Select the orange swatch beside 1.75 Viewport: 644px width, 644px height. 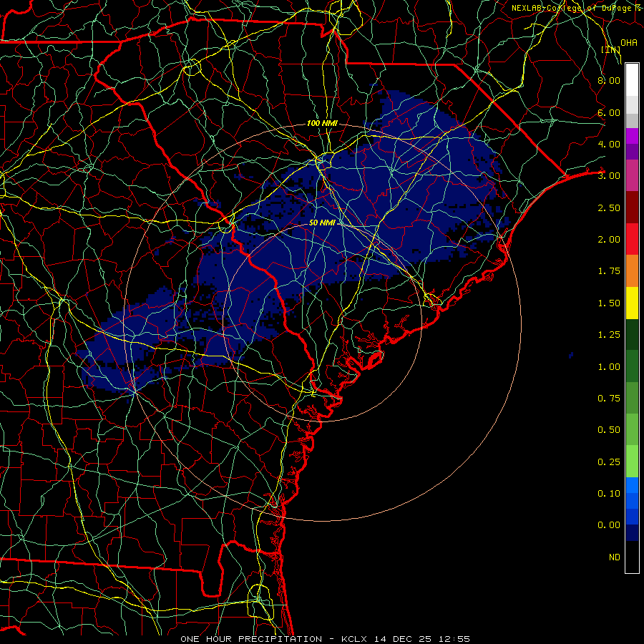[x=632, y=271]
